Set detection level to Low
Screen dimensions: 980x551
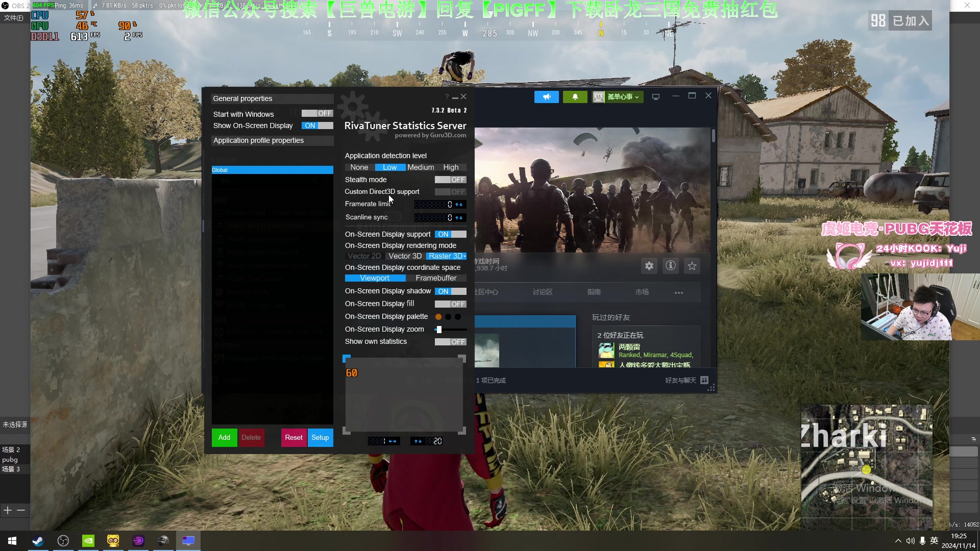point(390,167)
